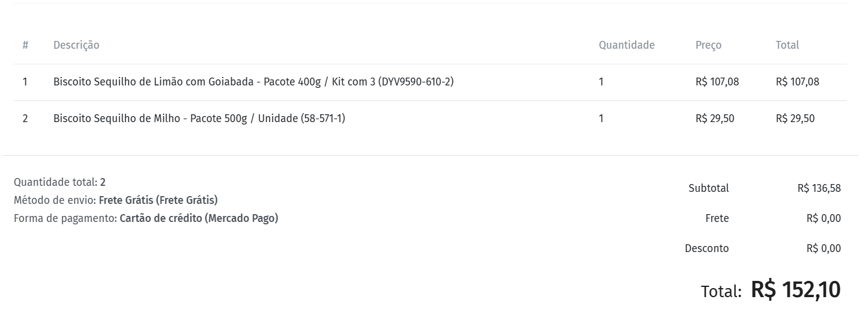Click the Subtotal label
Viewport: 868px width, 323px height.
pos(708,188)
